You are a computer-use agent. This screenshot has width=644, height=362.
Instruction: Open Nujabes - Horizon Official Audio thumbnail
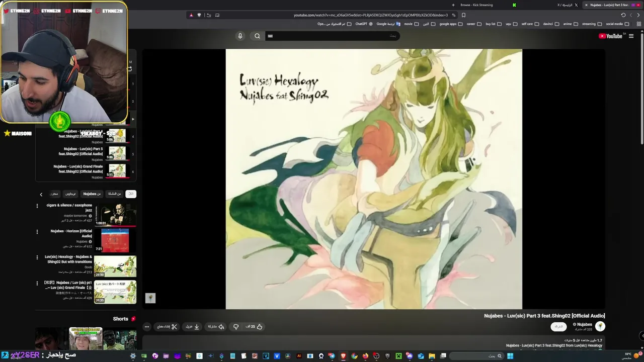[115, 240]
